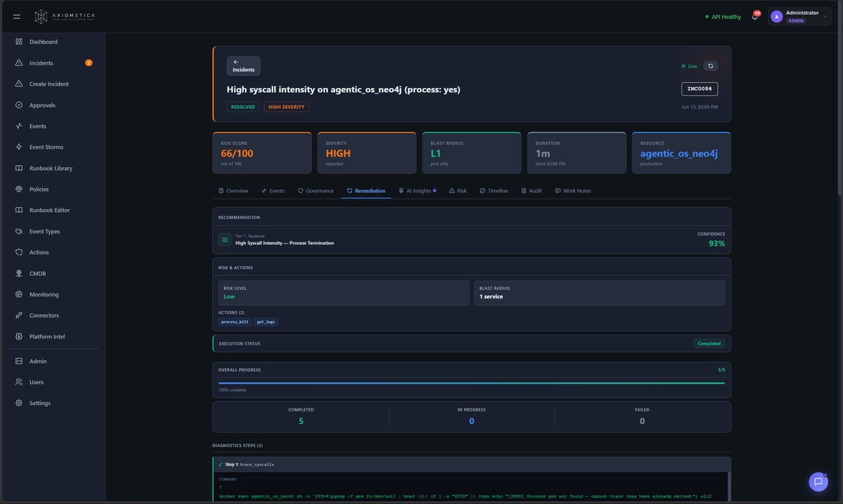
Task: Click the Completed count 5
Action: [301, 421]
